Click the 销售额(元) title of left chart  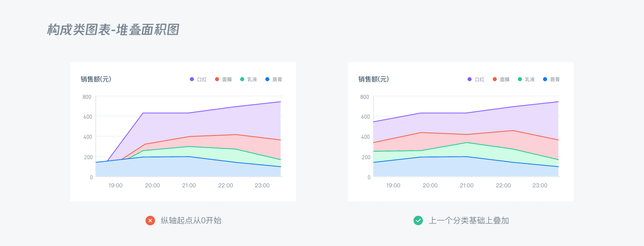tap(96, 79)
